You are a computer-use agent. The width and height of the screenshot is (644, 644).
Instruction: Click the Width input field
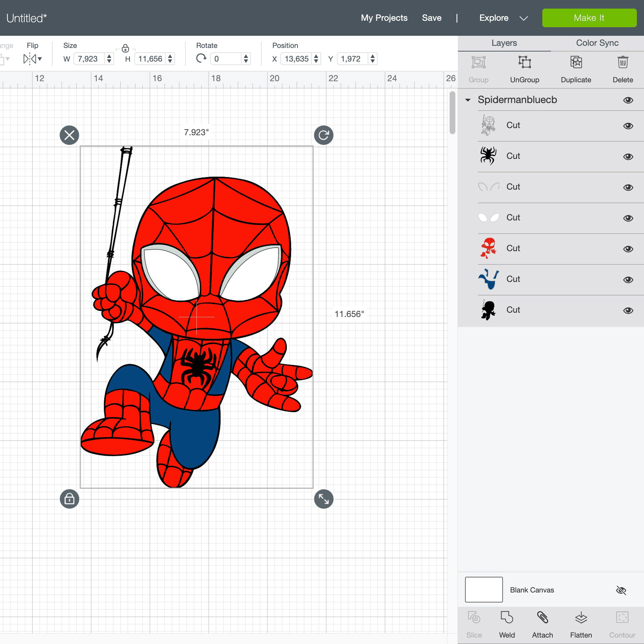(89, 59)
